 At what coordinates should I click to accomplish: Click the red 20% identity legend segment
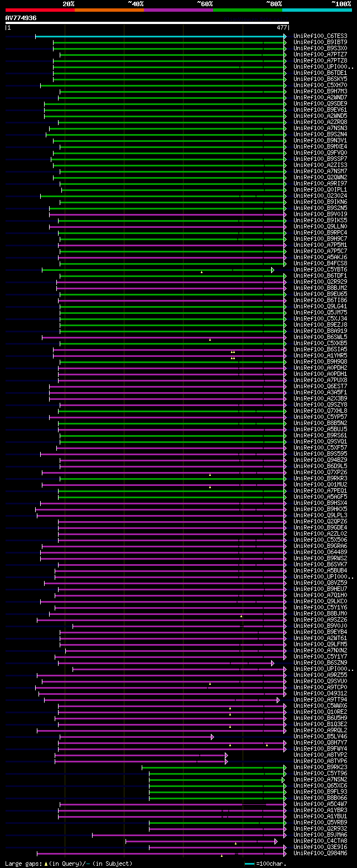(x=40, y=10)
